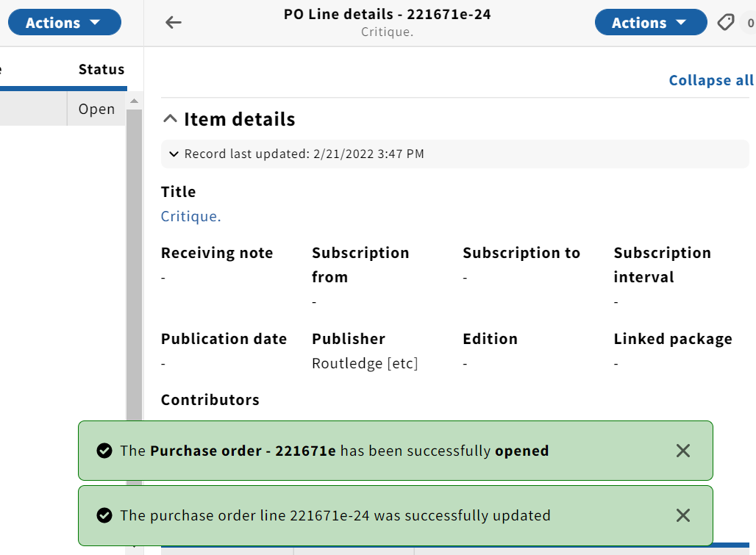
Task: Open the Critique. title link
Action: point(191,216)
